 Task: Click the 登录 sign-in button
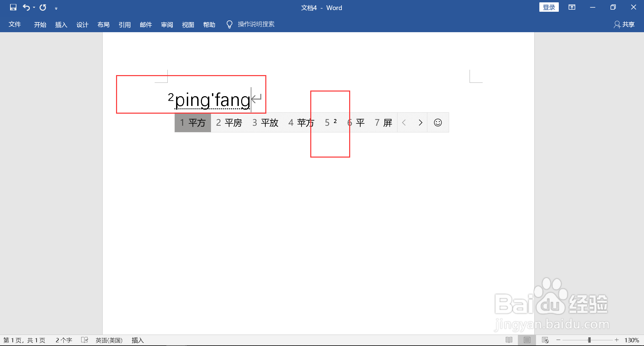tap(549, 7)
